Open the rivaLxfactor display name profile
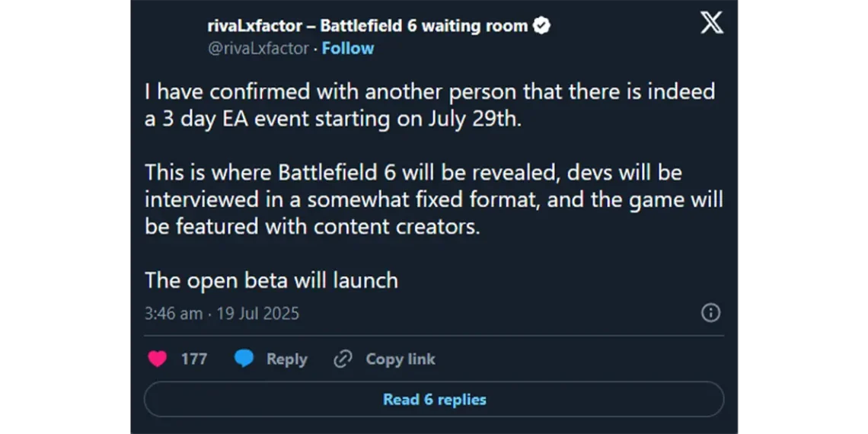Screen dimensions: 868x434 368,25
